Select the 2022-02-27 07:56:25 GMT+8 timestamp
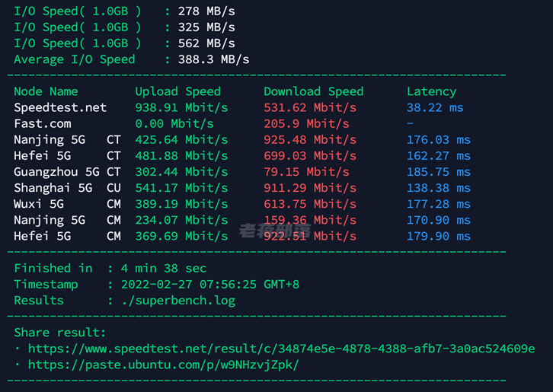Screen dimensions: 553x392 (210, 285)
